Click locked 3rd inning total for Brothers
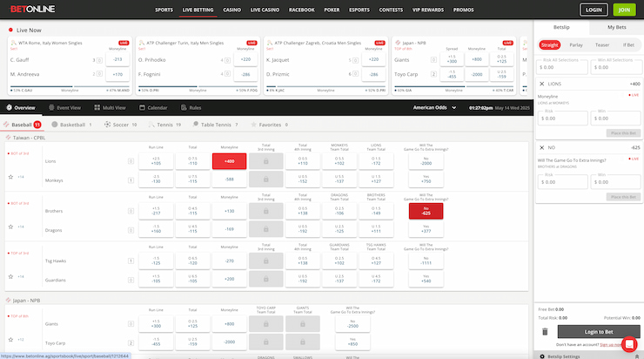 (265, 211)
